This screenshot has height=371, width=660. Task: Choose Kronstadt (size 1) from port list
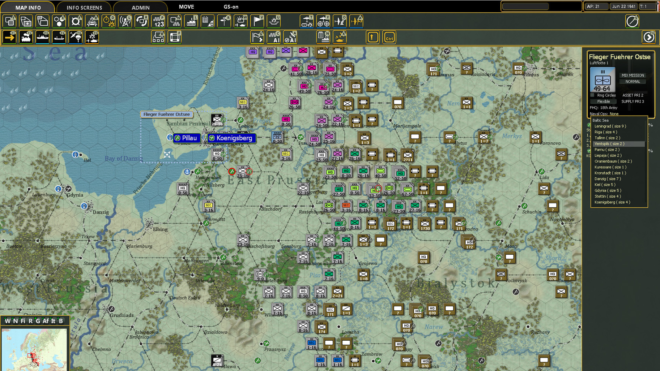618,173
